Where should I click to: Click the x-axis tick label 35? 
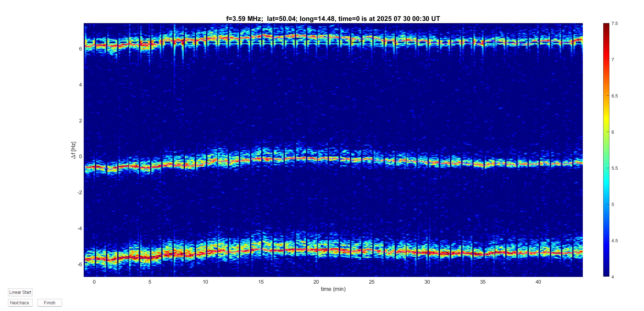[482, 282]
